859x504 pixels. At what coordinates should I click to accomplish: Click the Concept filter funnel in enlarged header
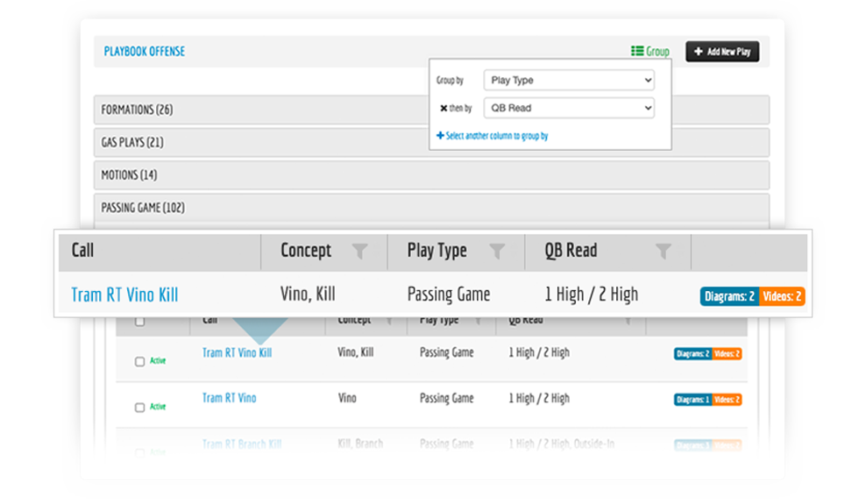(x=360, y=251)
